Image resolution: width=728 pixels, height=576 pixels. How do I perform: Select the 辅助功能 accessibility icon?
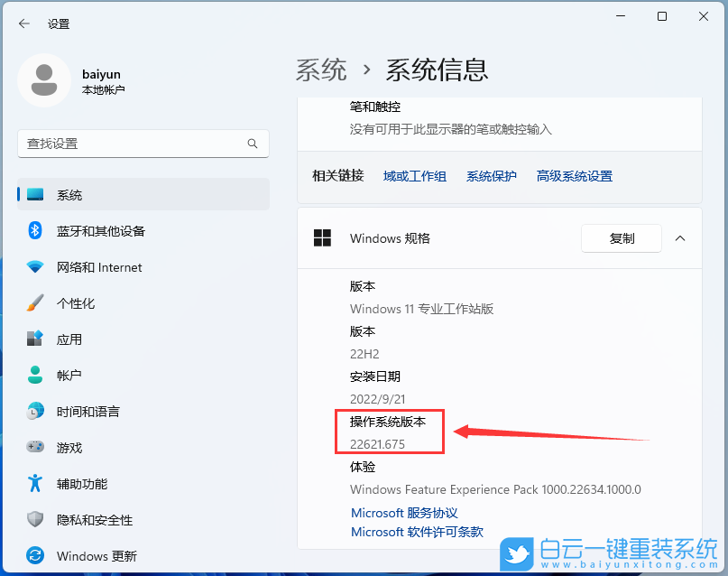[36, 484]
